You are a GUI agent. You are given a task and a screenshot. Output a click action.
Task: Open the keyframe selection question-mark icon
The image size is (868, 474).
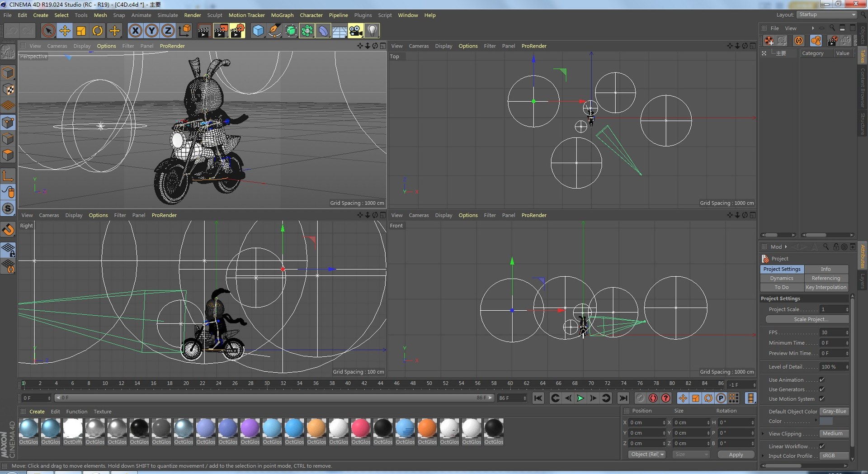666,398
